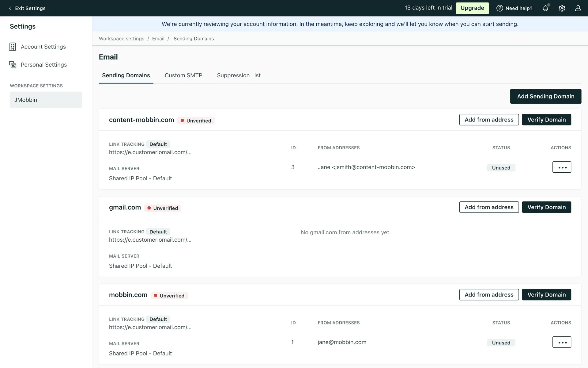The image size is (588, 368).
Task: Click the Account Settings building icon
Action: (13, 47)
